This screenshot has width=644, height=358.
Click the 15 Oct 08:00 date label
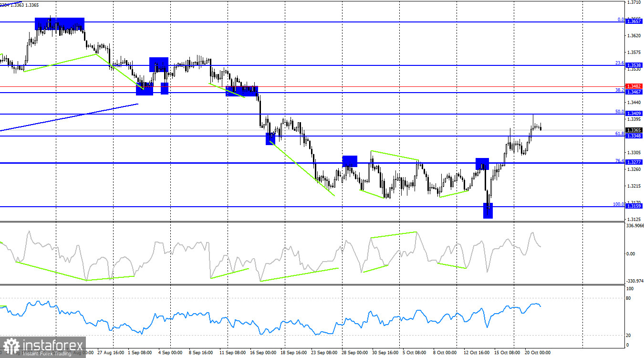[x=508, y=352]
